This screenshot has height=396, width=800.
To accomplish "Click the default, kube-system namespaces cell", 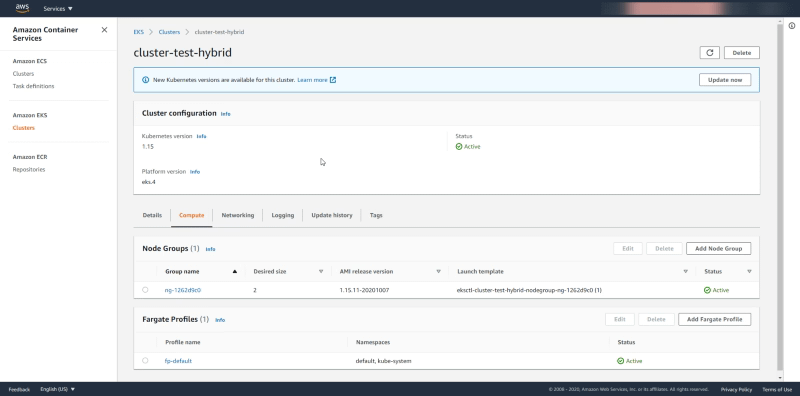I will point(383,361).
